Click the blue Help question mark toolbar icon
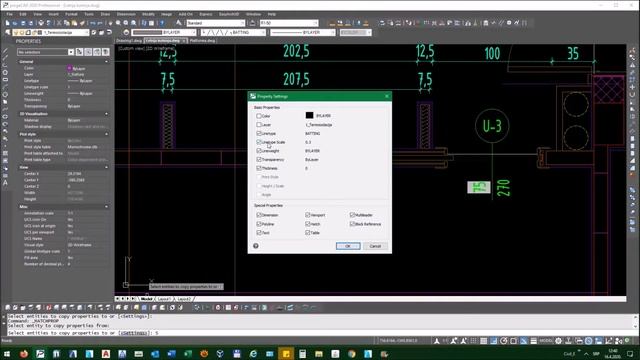The height and width of the screenshot is (360, 640). (x=162, y=23)
